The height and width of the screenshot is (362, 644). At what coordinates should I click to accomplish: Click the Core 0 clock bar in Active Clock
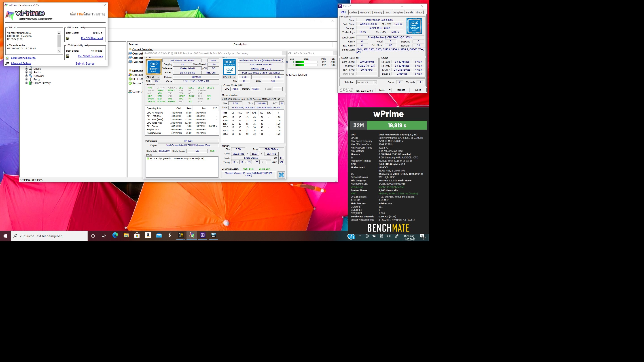(307, 62)
